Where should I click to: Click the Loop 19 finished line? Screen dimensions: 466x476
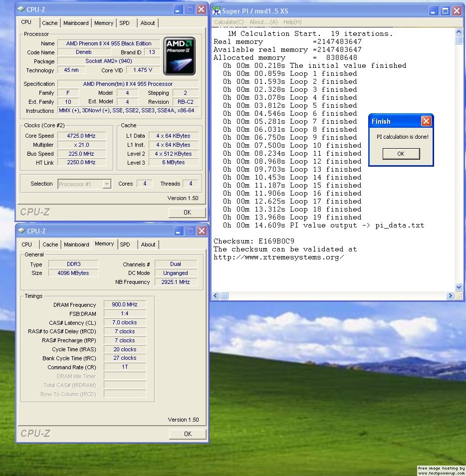pyautogui.click(x=292, y=218)
